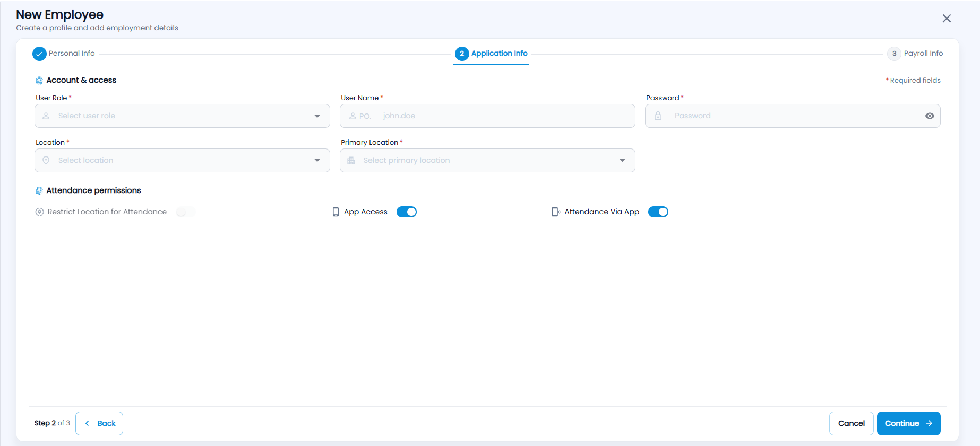Click the phone icon beside App Access

(x=336, y=212)
